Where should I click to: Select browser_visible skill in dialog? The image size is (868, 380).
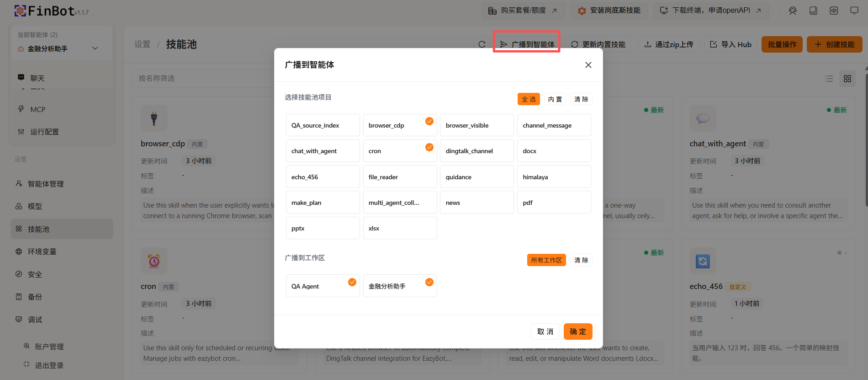click(x=477, y=125)
